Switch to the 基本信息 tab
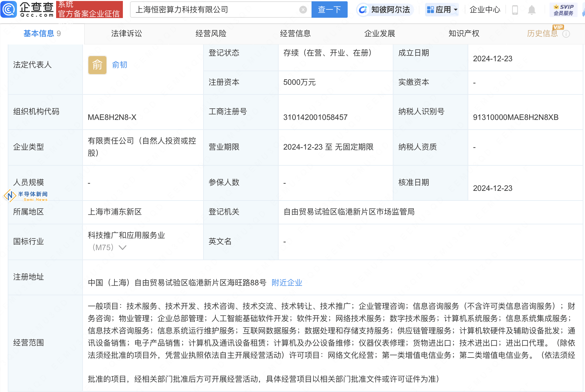This screenshot has width=585, height=392. tap(42, 34)
